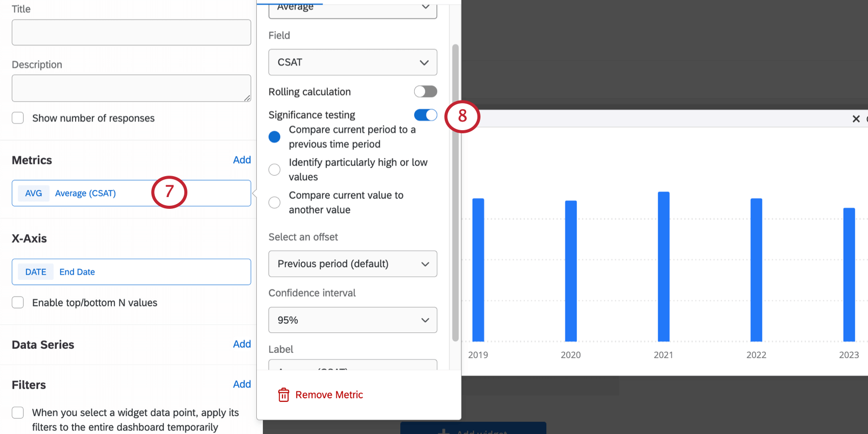
Task: Select Compare current value to another value
Action: click(x=275, y=203)
